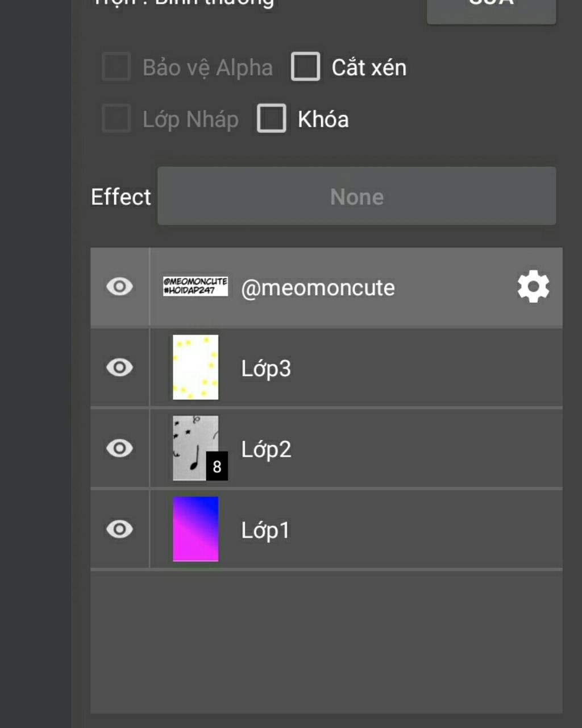Open settings gear for @meomoncute layer
Image resolution: width=582 pixels, height=728 pixels.
point(533,287)
